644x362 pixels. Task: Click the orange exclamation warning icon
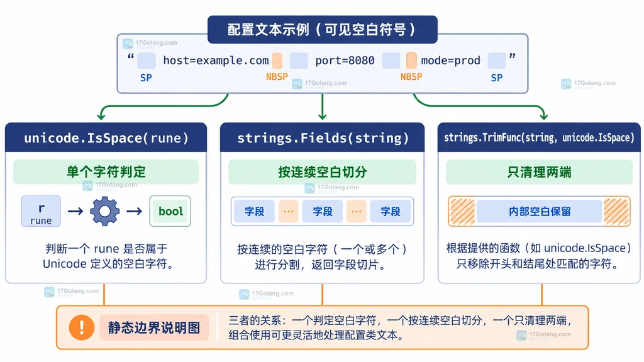(x=81, y=327)
